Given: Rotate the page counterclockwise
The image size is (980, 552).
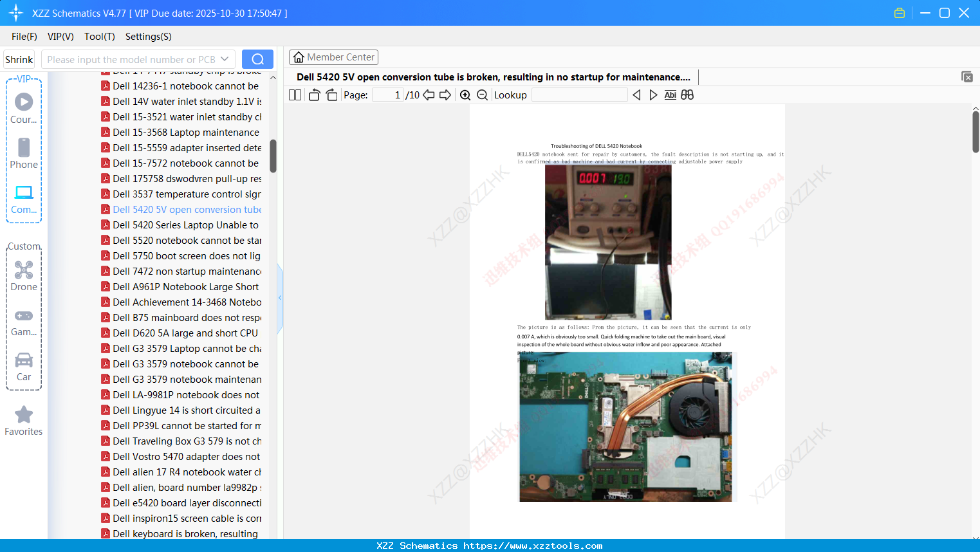Looking at the screenshot, I should tap(314, 95).
